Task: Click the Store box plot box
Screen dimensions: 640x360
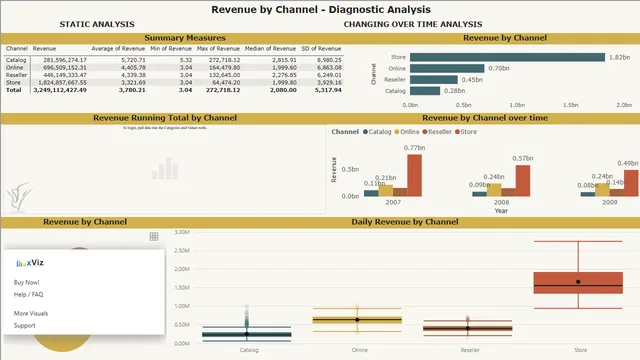Action: tap(578, 283)
